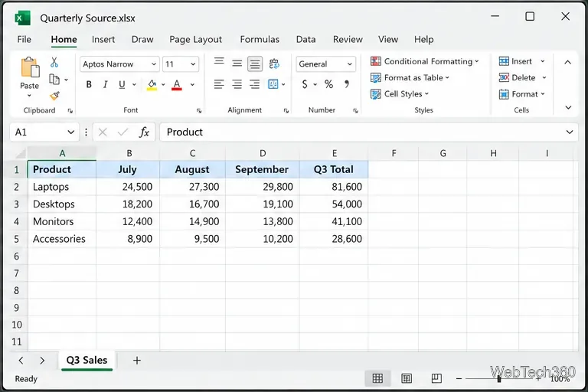Click the Delete cells button
Image resolution: width=588 pixels, height=392 pixels.
tap(517, 77)
